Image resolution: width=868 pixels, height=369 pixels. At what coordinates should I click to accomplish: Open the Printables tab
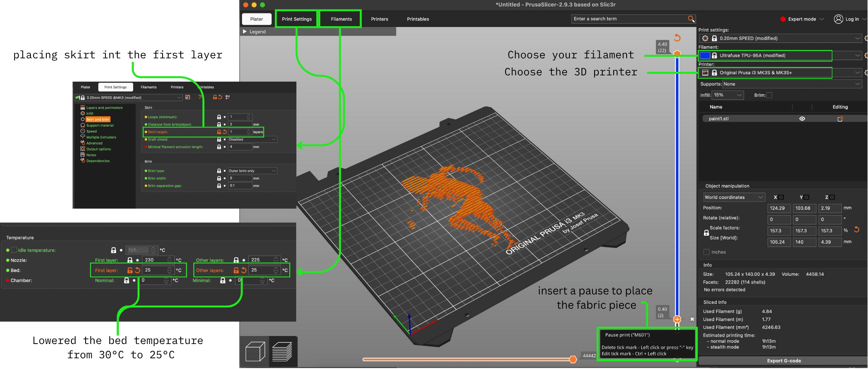click(418, 19)
